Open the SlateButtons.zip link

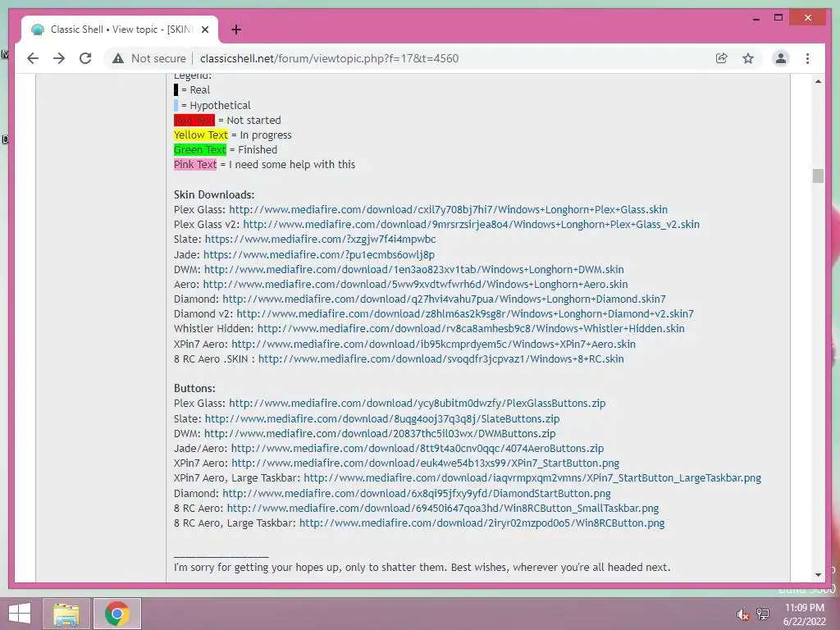tap(382, 418)
